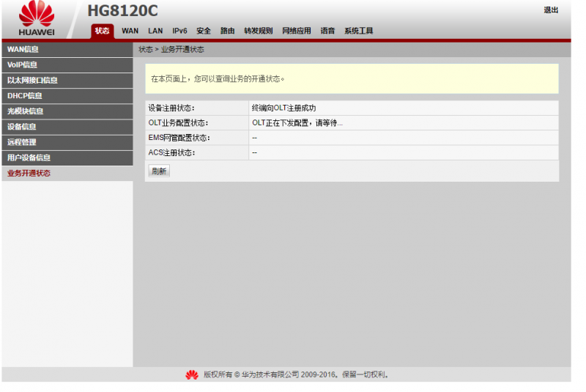Click the 退出 logout link
The image size is (586, 392).
click(x=551, y=10)
